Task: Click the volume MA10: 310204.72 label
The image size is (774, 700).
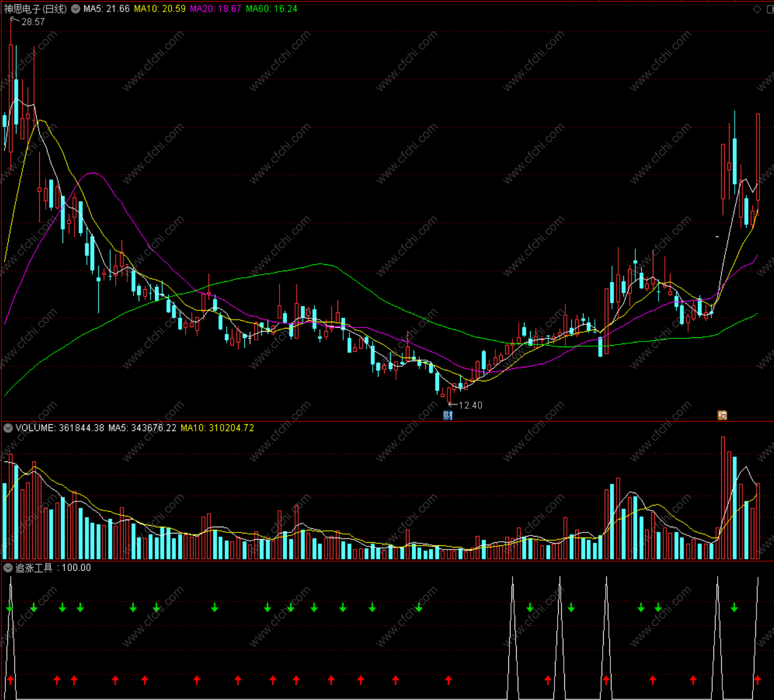Action: pos(217,428)
